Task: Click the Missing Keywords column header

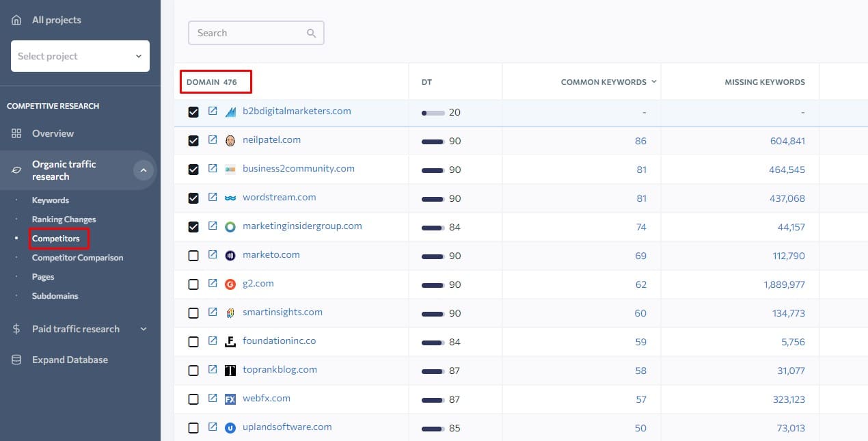Action: coord(765,82)
